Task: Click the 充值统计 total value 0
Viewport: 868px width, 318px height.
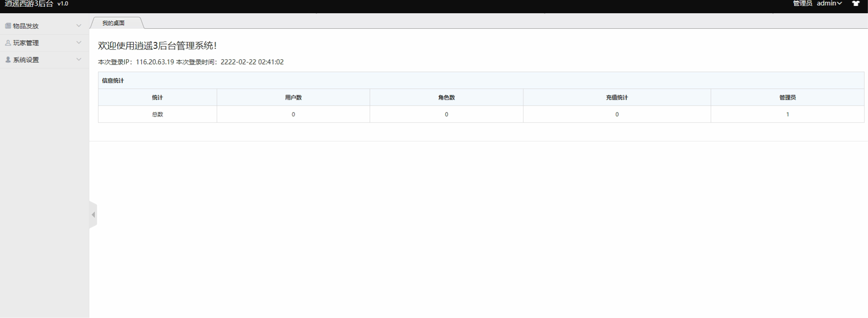Action: click(617, 114)
